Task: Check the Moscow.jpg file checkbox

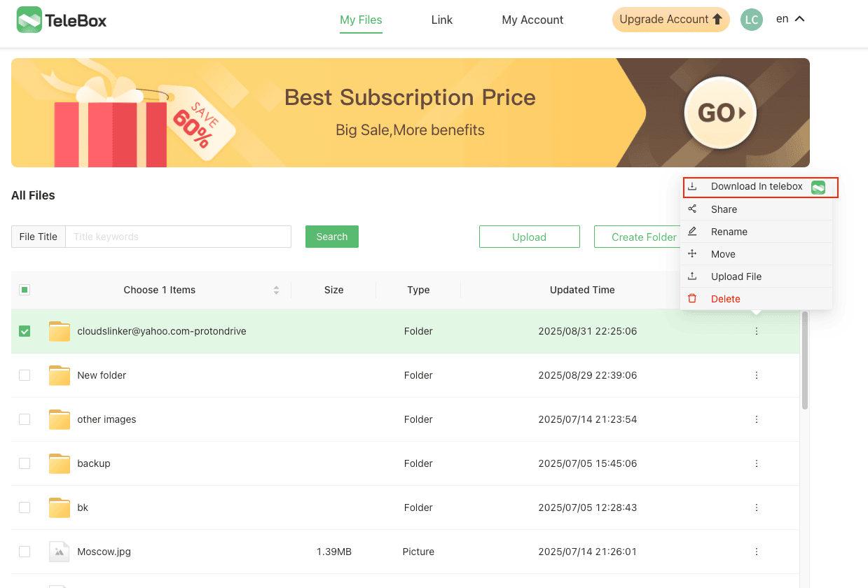Action: tap(25, 552)
